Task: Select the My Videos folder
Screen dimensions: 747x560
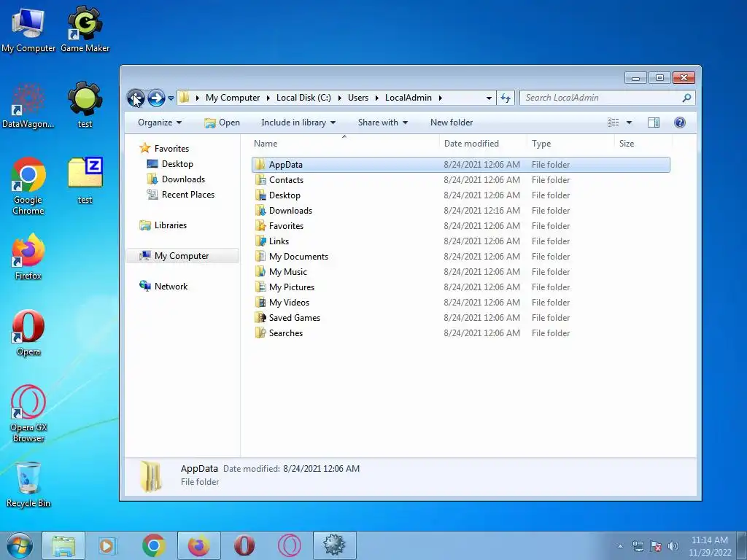Action: (x=289, y=303)
